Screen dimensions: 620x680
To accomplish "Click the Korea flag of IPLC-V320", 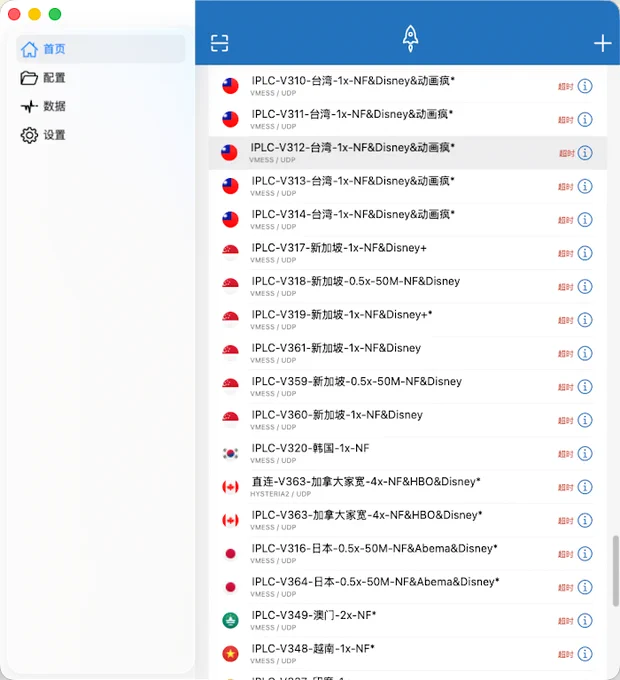I will click(230, 453).
